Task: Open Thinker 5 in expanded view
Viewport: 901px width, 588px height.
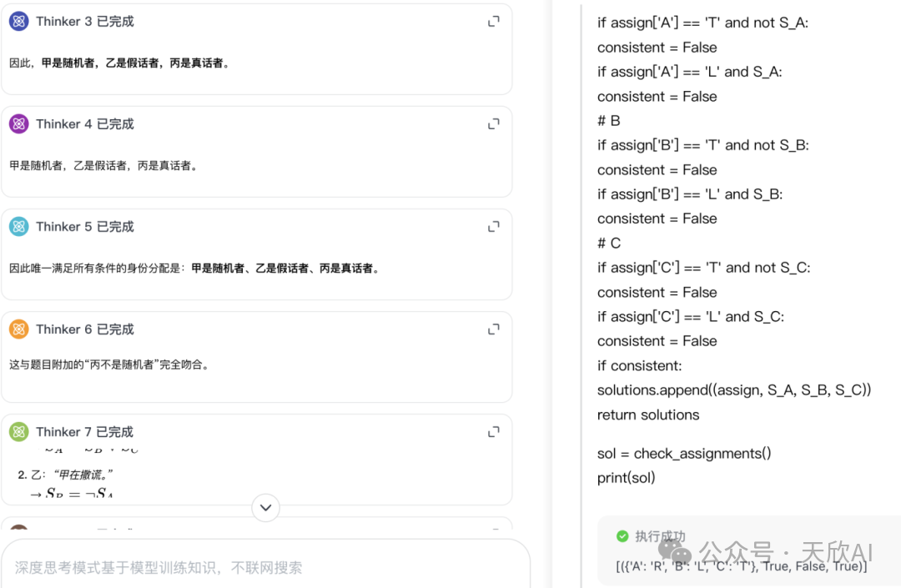Action: point(493,226)
